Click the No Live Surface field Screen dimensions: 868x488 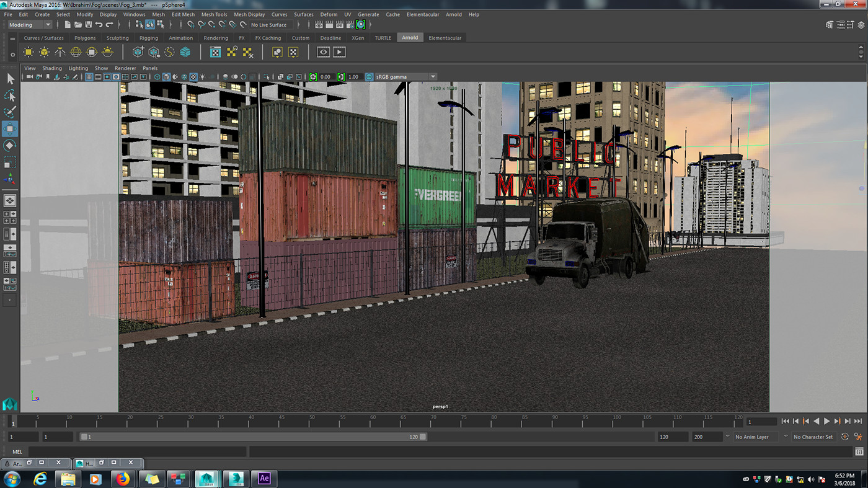(x=269, y=25)
